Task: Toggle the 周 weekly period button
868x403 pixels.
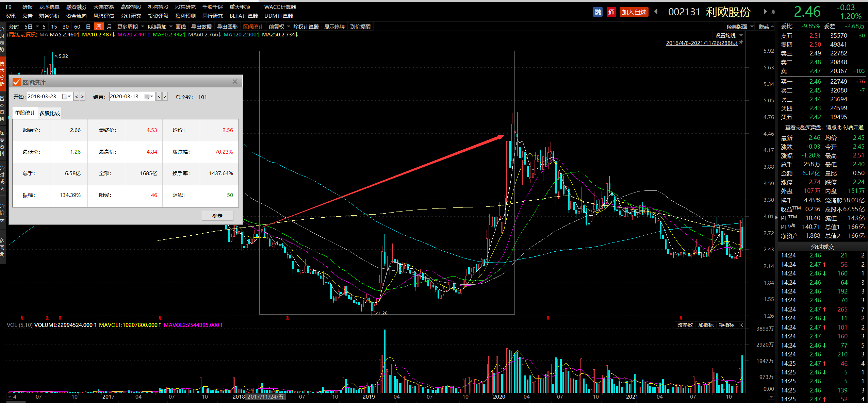Action: click(x=99, y=27)
